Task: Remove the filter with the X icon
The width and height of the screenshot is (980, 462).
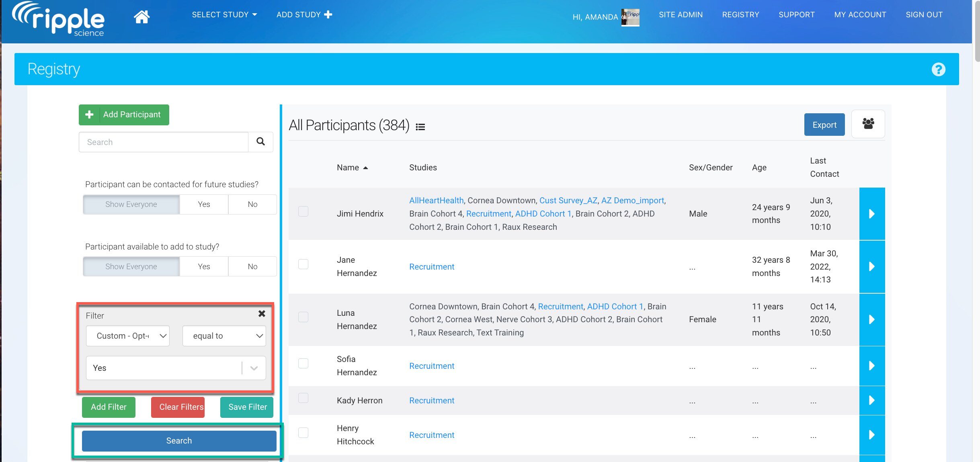Action: [262, 314]
